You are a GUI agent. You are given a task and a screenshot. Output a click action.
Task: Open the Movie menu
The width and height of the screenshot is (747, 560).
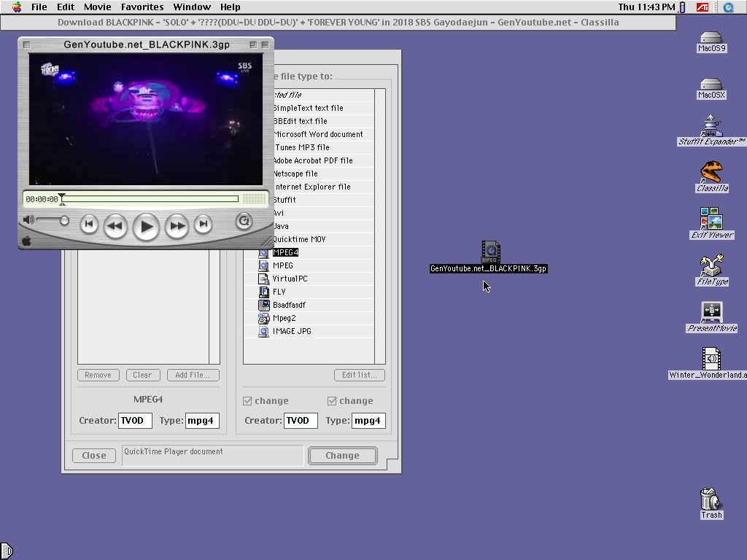(x=97, y=7)
